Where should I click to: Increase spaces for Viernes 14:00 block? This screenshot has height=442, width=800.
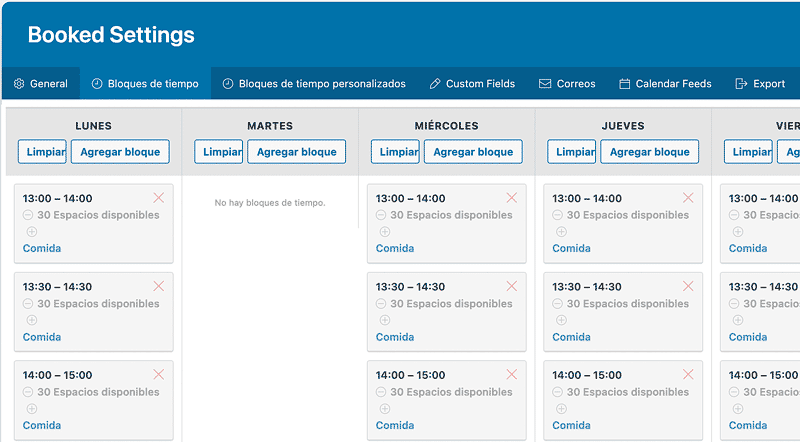738,408
